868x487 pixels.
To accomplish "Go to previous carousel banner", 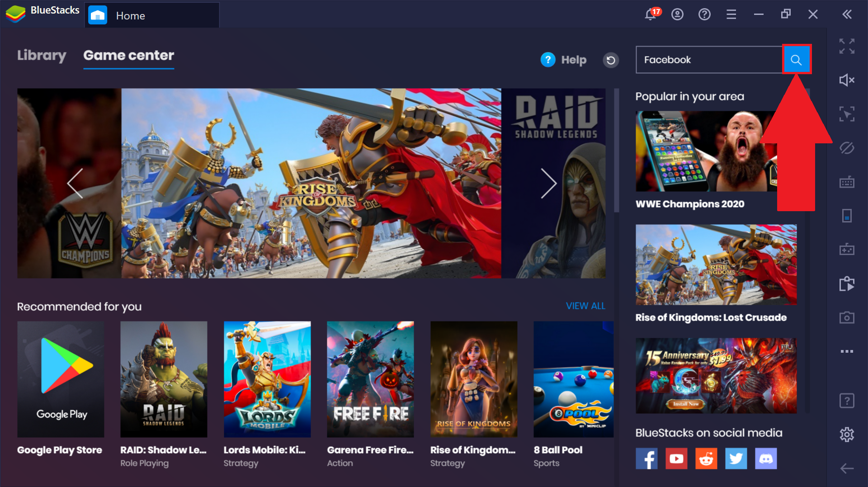I will [75, 183].
